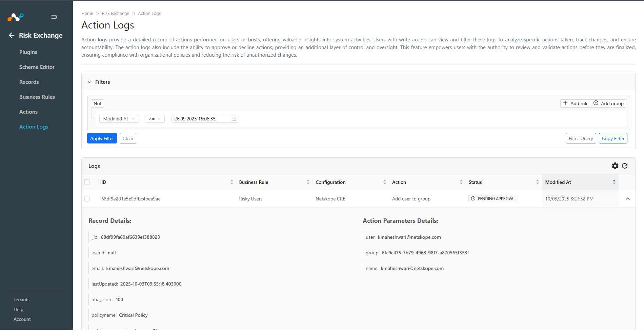644x330 pixels.
Task: Click the Action Logs breadcrumb
Action: (149, 14)
